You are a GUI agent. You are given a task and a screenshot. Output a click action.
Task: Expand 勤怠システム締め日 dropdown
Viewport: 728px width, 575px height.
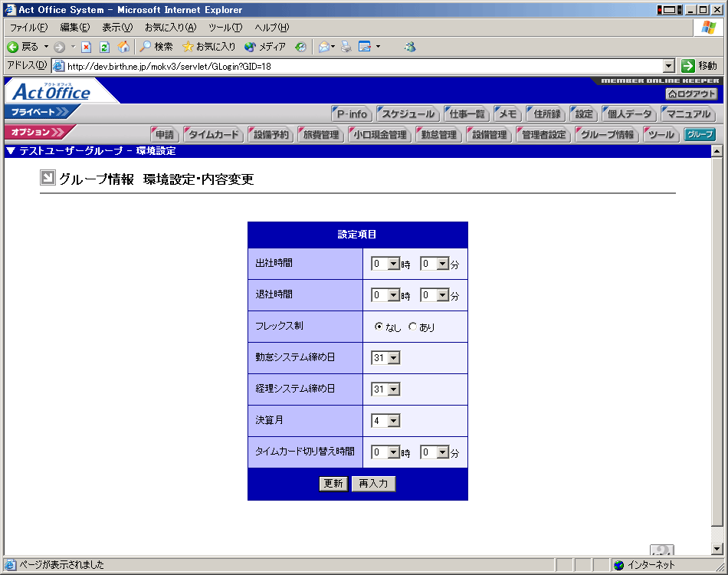coord(393,358)
